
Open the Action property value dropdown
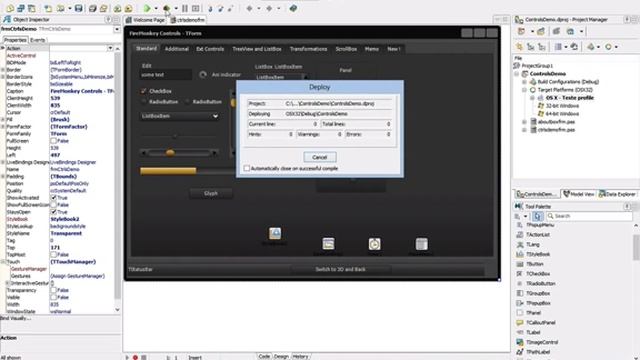pyautogui.click(x=110, y=48)
